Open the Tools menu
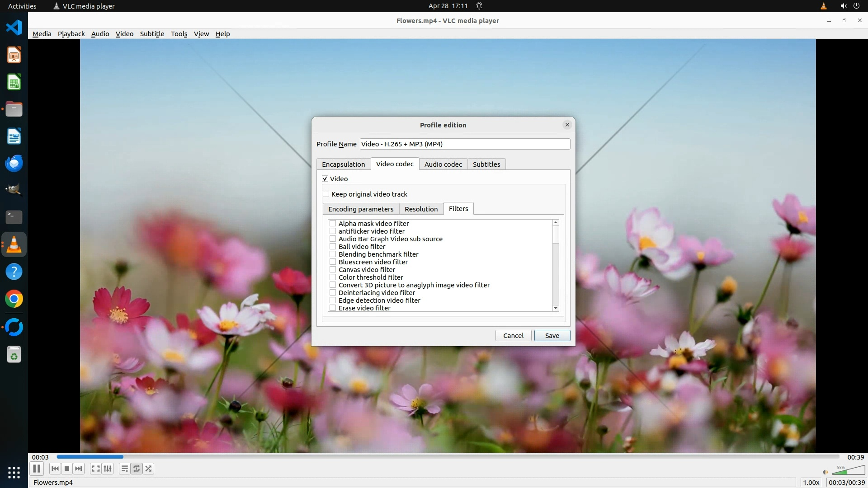 (x=179, y=34)
